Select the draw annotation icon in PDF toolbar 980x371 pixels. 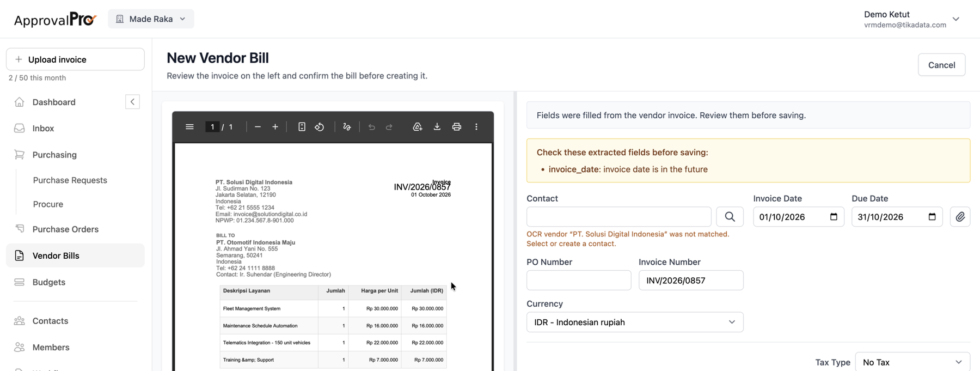coord(347,127)
